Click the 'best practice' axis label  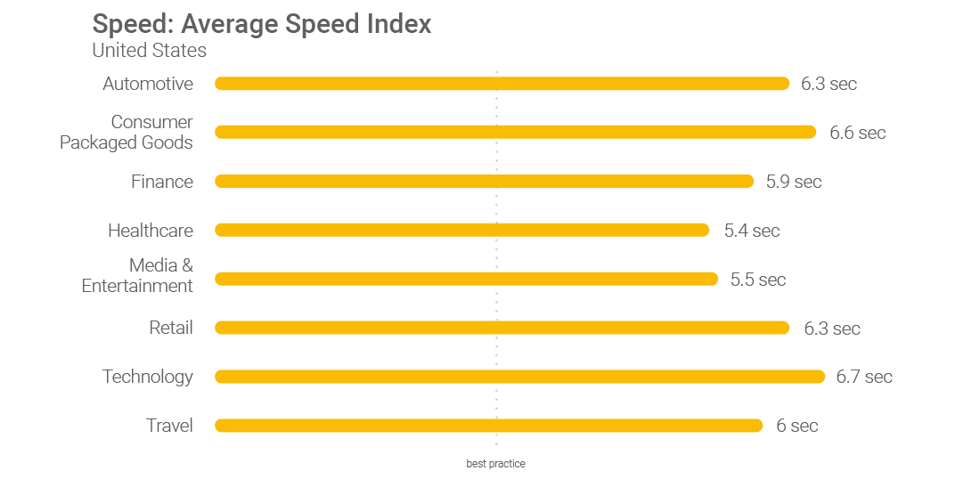[495, 464]
